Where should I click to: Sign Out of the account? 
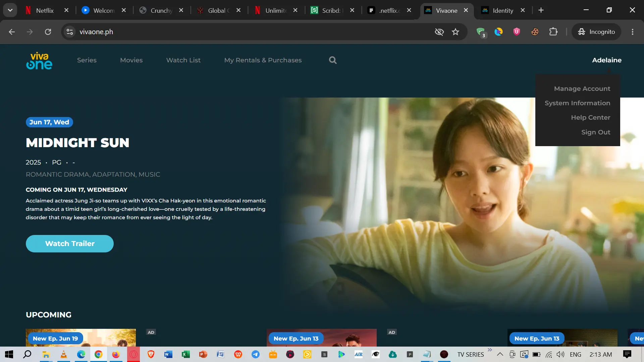596,132
